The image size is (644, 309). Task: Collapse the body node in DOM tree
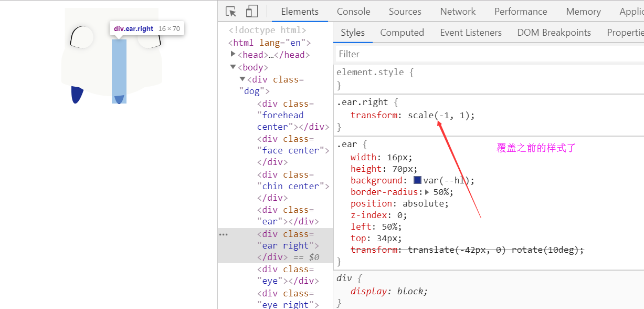pyautogui.click(x=233, y=67)
